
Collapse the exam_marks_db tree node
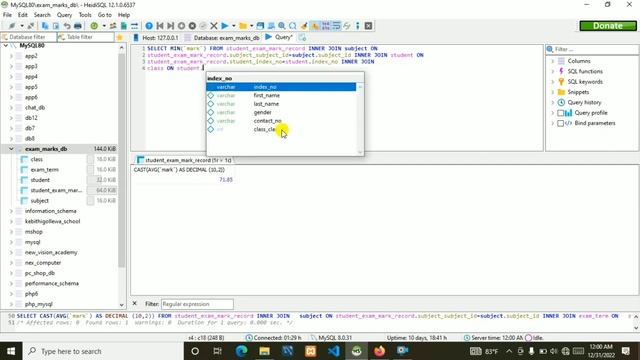[11, 149]
